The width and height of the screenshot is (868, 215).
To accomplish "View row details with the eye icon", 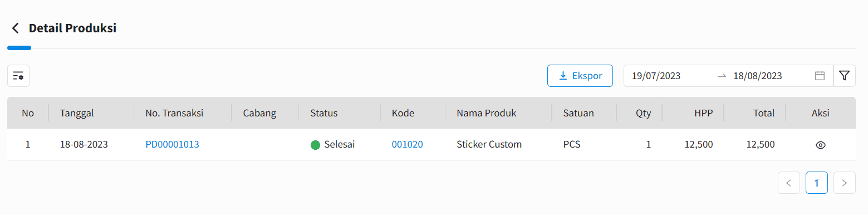I will tap(820, 145).
